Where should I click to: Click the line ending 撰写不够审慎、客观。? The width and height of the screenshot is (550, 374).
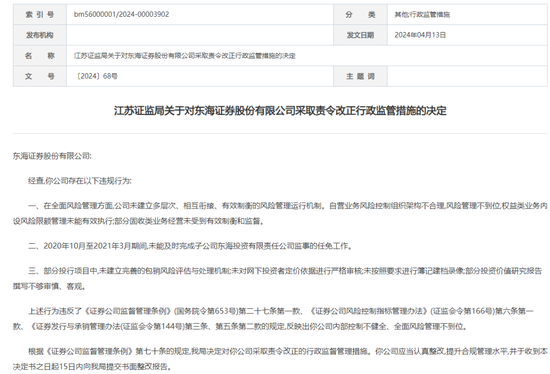(49, 286)
